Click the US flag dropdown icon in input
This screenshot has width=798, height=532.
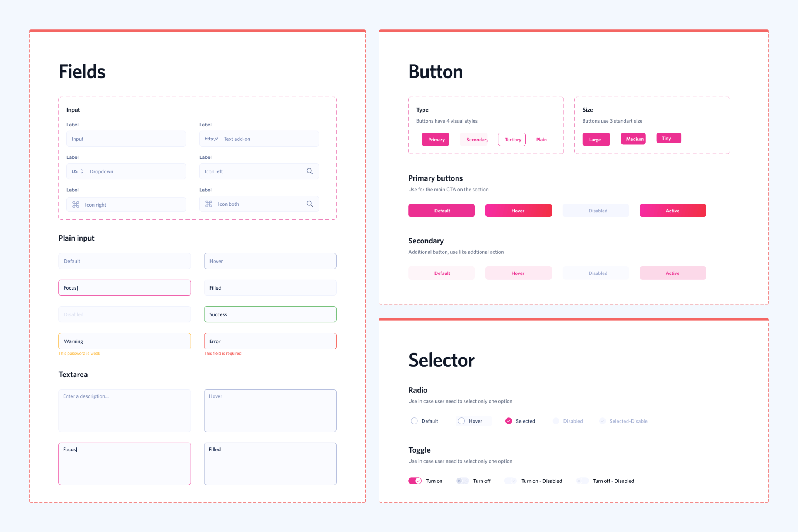(82, 171)
